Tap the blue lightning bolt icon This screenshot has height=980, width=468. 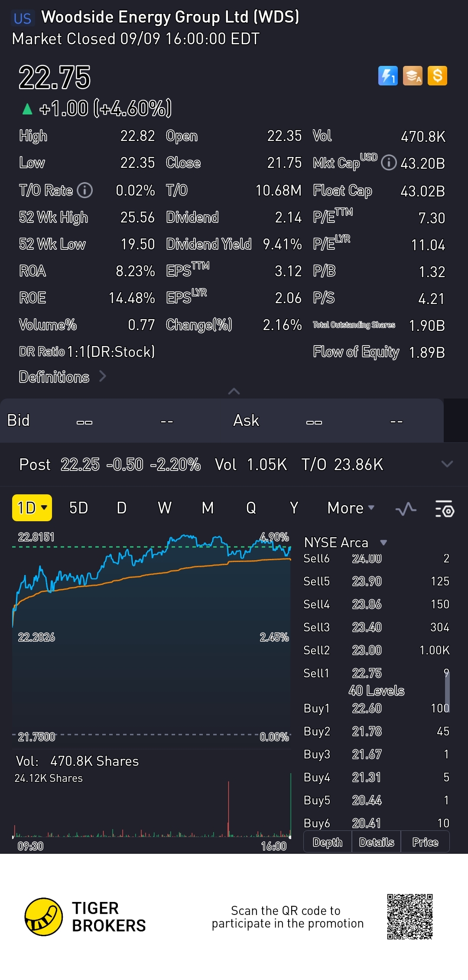pos(388,76)
